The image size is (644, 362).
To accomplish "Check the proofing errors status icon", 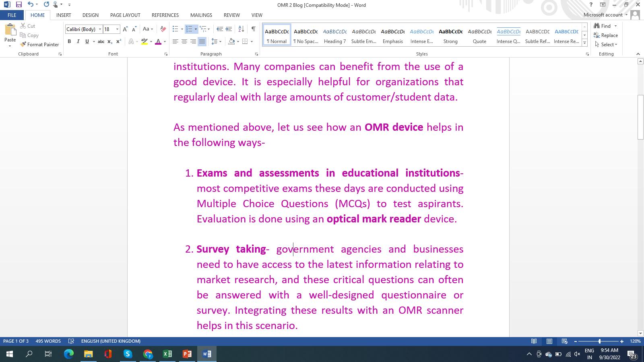I will (71, 341).
